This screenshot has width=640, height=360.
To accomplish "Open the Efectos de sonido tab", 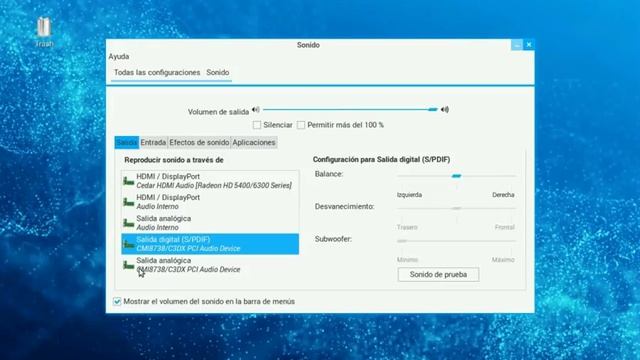I will pyautogui.click(x=199, y=142).
